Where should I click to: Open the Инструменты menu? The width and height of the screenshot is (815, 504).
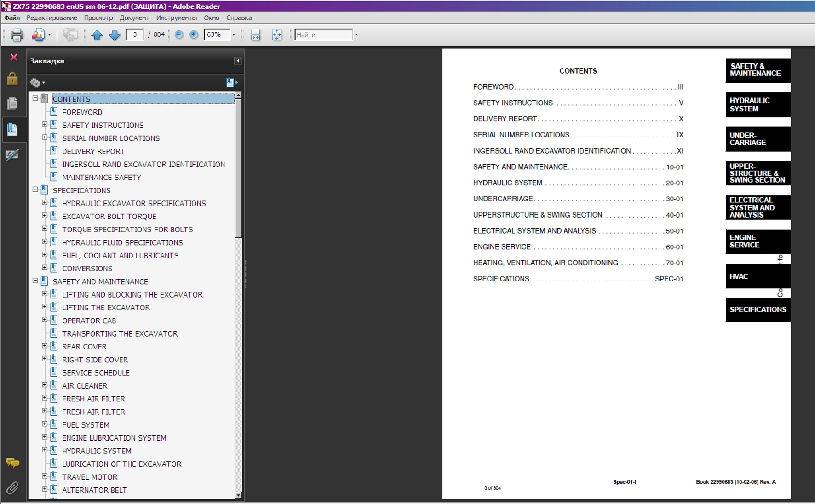[x=176, y=18]
